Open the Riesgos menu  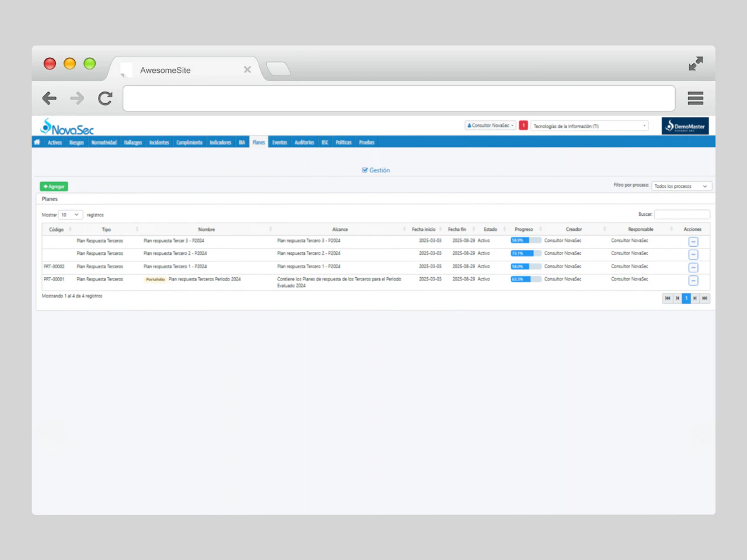[76, 142]
